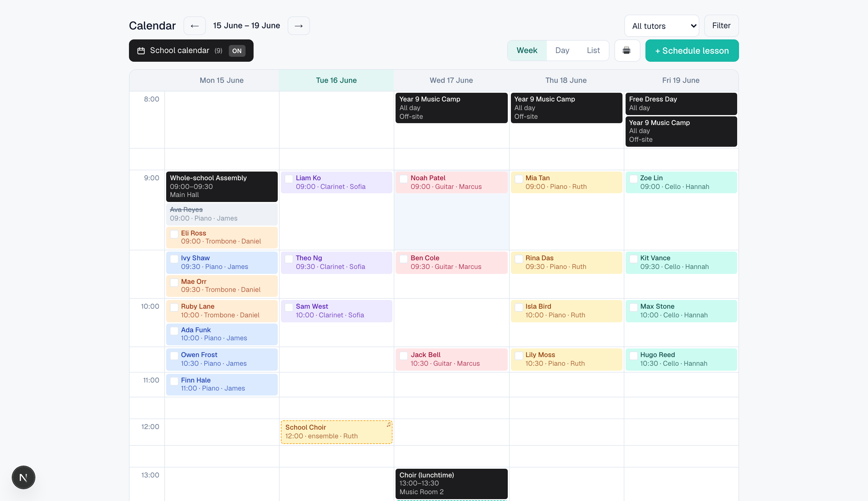This screenshot has height=501, width=868.
Task: Tick checkbox for Isla Bird lesson
Action: [x=519, y=307]
